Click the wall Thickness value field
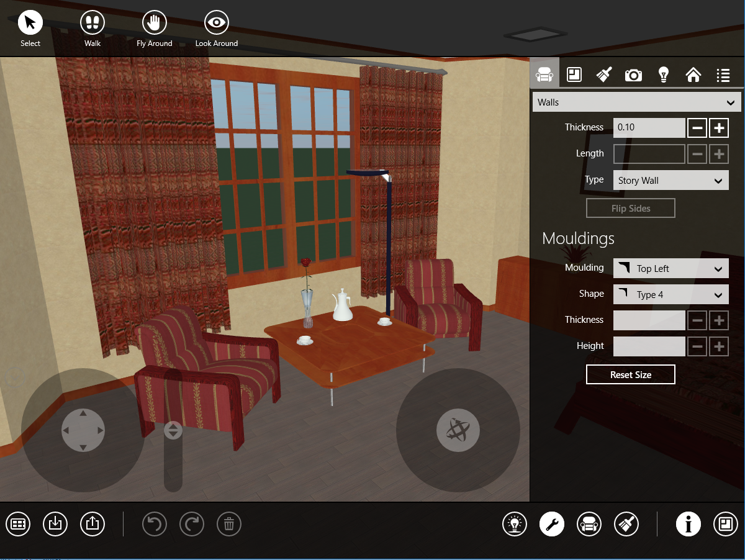The height and width of the screenshot is (560, 745). (x=649, y=128)
